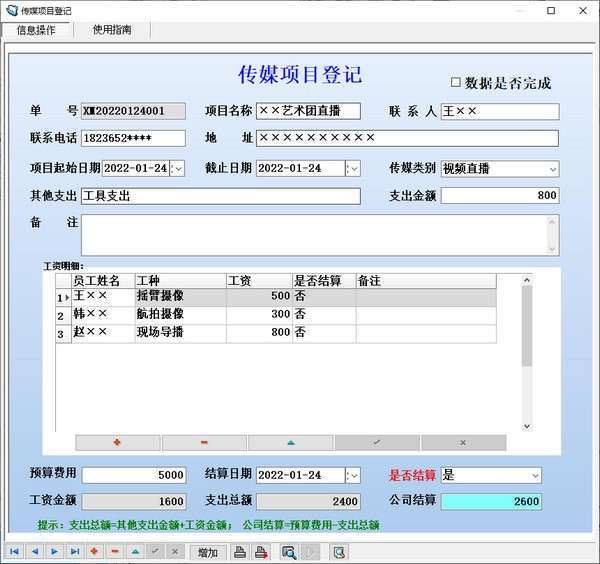Go to previous record in bottom toolbar

coord(35,551)
